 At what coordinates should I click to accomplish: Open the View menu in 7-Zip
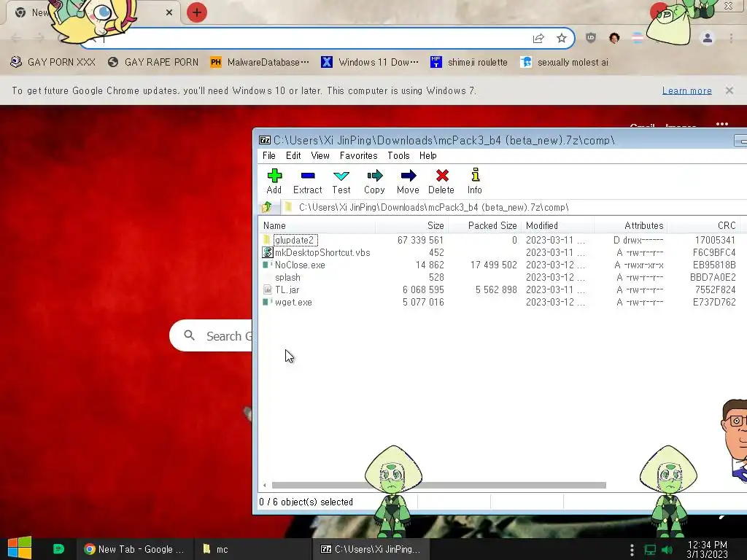(320, 156)
